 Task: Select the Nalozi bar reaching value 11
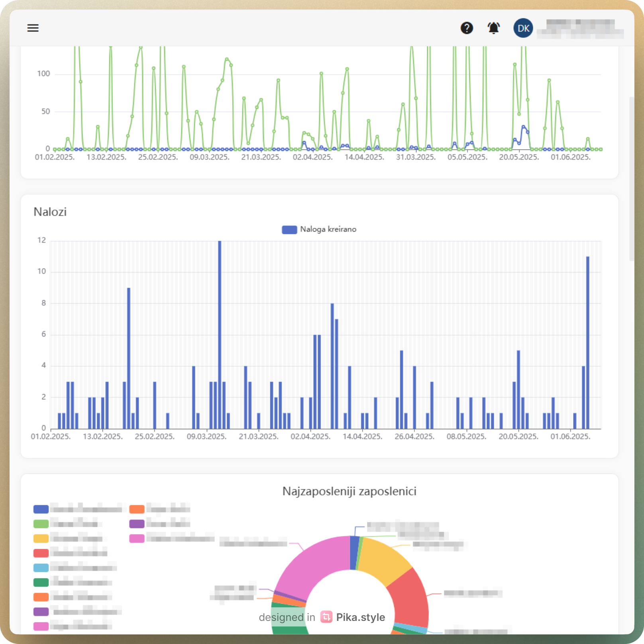[x=587, y=343]
